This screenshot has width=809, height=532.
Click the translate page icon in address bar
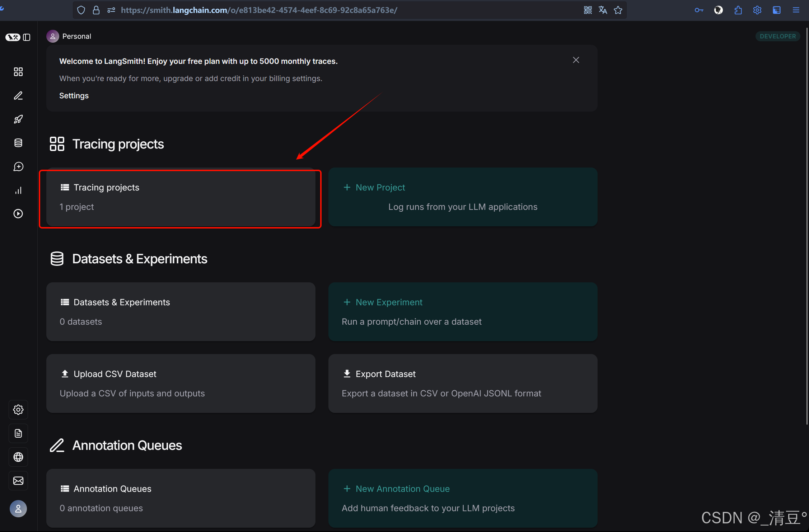tap(603, 10)
